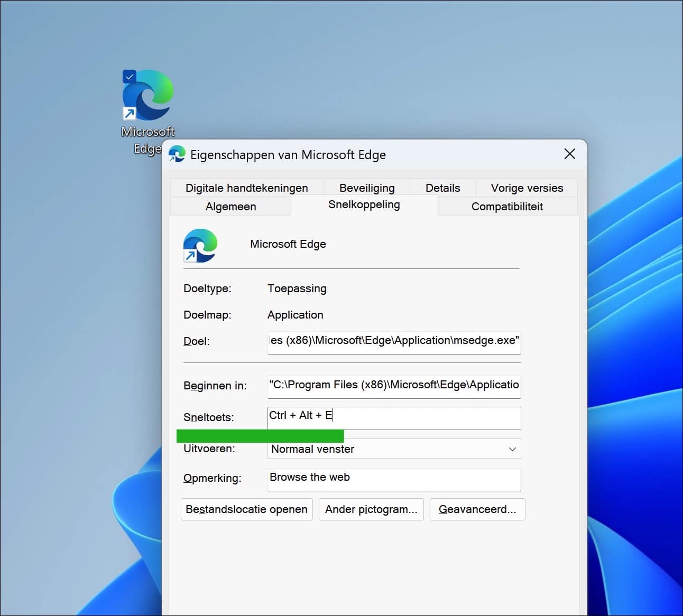Click the Doel path field showing msedge.exe
683x616 pixels.
pos(394,342)
